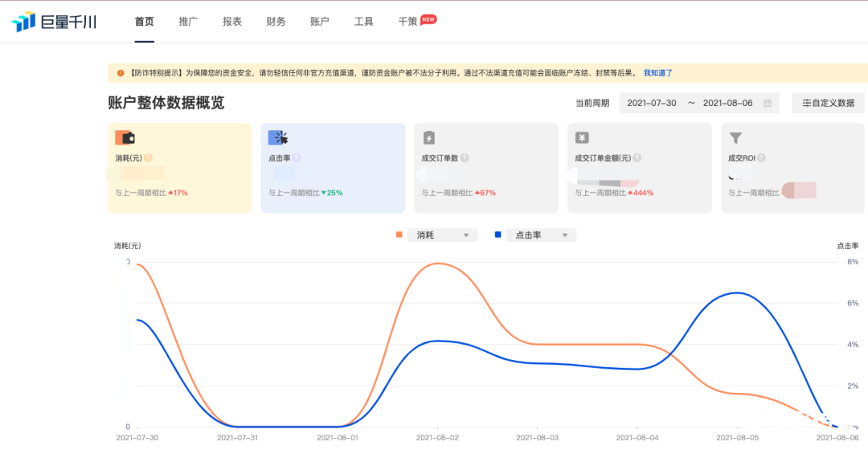
Task: Click the 自定义数据 button
Action: coord(828,103)
